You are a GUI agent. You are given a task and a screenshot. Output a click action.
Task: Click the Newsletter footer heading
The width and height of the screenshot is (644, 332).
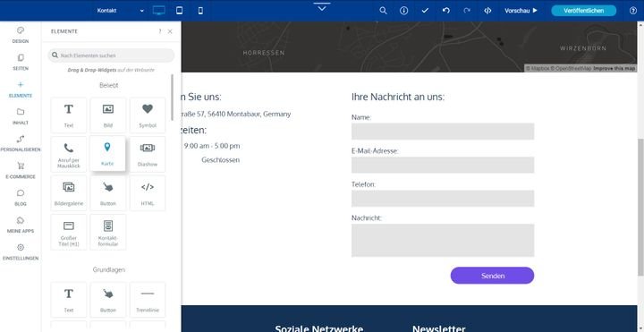(439, 328)
